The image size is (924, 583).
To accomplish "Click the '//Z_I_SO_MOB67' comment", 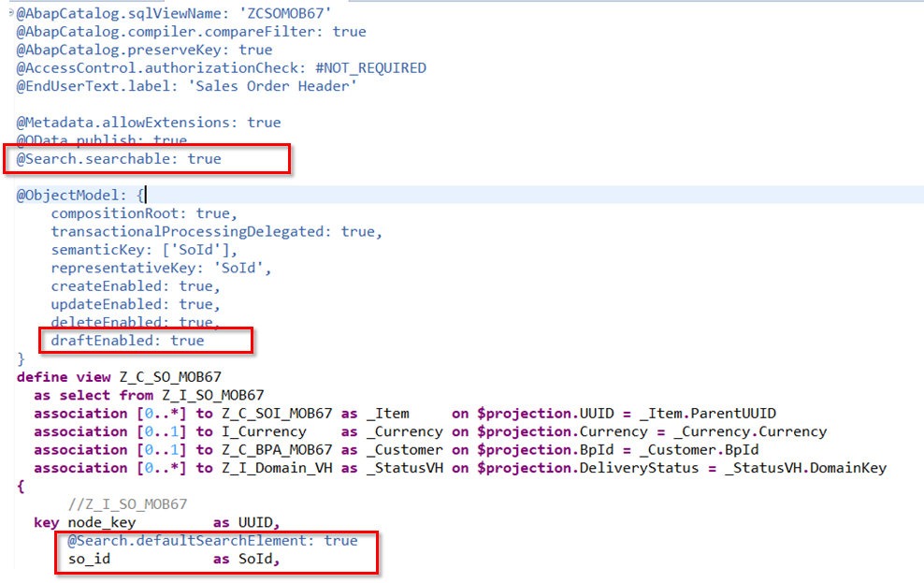I will pos(127,504).
